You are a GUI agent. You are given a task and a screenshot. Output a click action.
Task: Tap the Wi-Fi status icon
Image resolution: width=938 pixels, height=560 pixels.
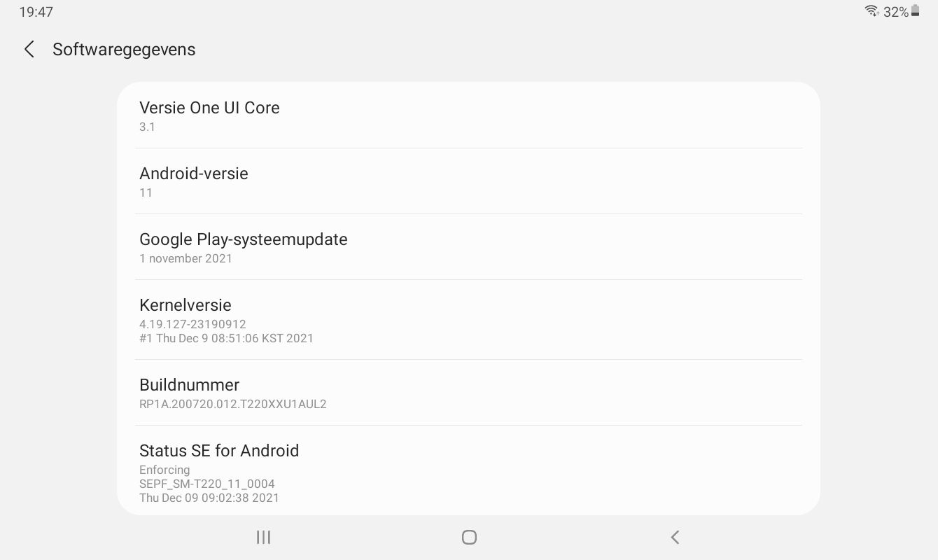(871, 11)
